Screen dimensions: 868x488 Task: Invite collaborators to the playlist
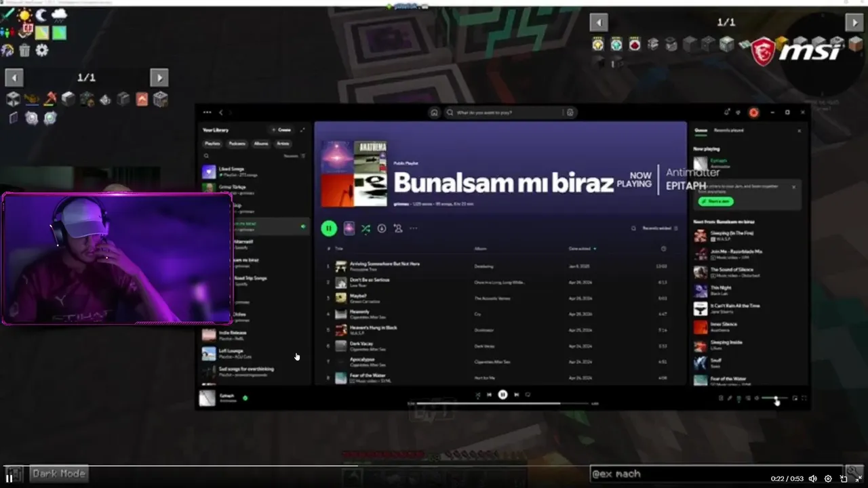click(x=398, y=228)
